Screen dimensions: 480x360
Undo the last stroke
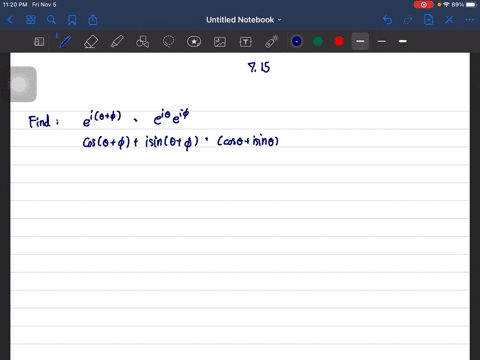(x=387, y=20)
